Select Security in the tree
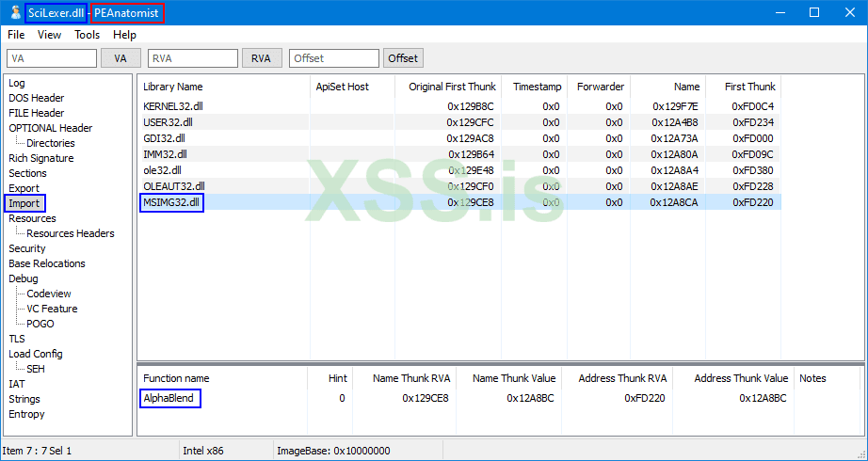Screen dimensions: 868x461 click(x=27, y=248)
